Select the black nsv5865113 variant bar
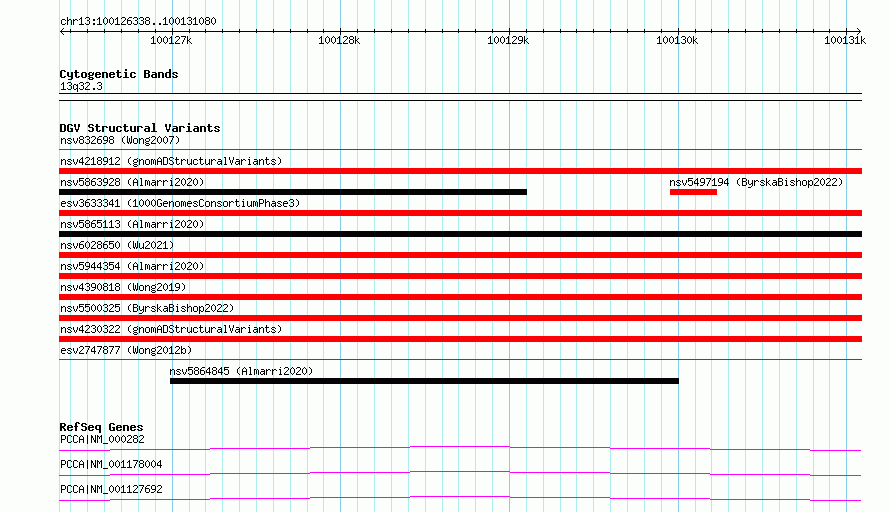 (x=460, y=234)
